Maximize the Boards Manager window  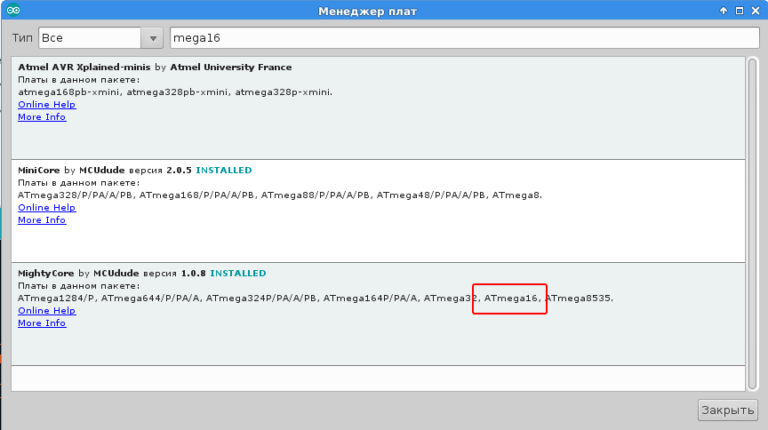tap(739, 10)
